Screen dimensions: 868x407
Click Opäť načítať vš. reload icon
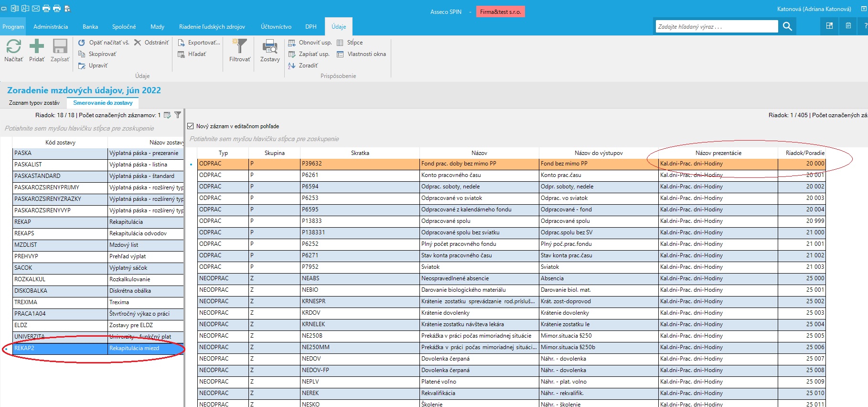tap(82, 43)
